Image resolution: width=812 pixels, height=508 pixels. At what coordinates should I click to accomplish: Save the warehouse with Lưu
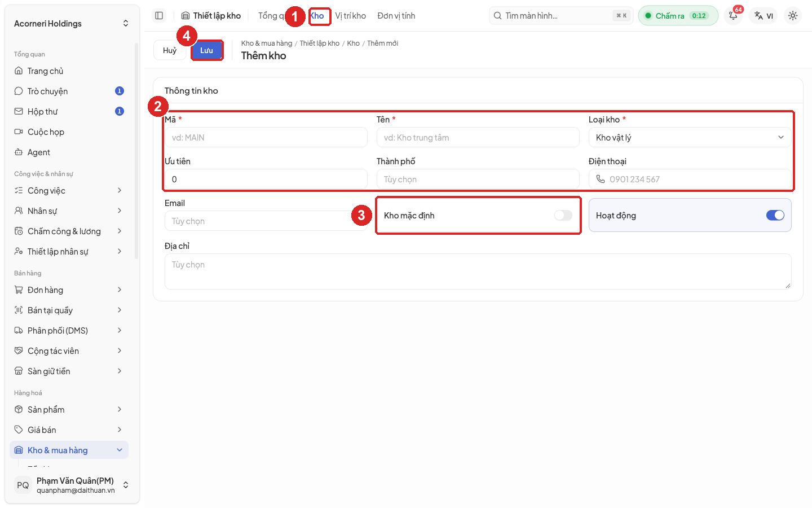[207, 50]
